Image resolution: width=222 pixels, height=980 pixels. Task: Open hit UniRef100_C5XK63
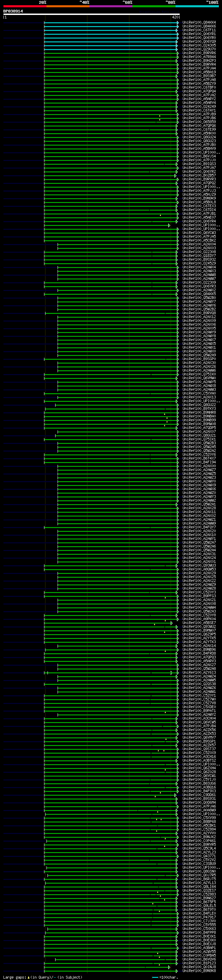click(199, 929)
